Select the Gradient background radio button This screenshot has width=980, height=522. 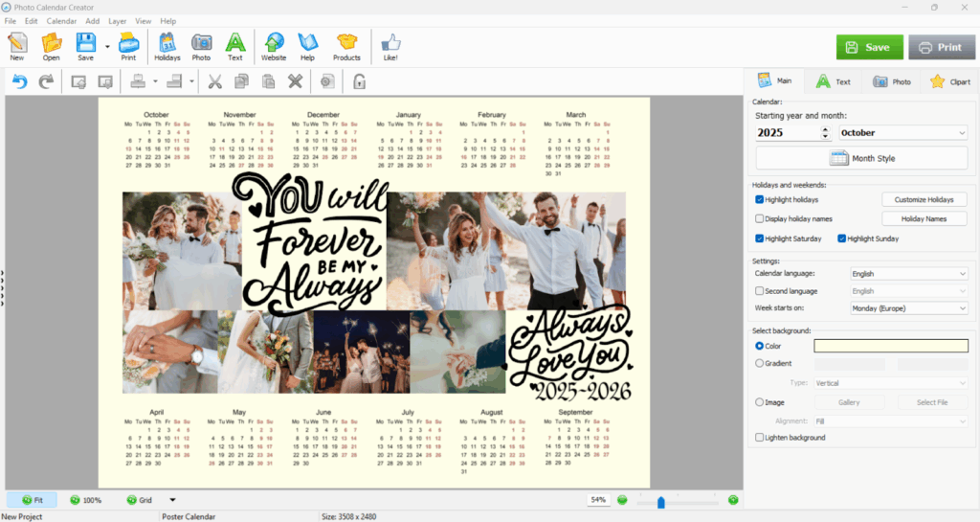coord(760,363)
